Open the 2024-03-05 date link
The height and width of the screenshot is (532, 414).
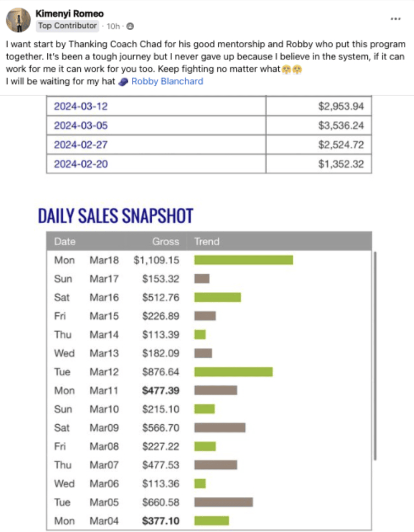(81, 125)
